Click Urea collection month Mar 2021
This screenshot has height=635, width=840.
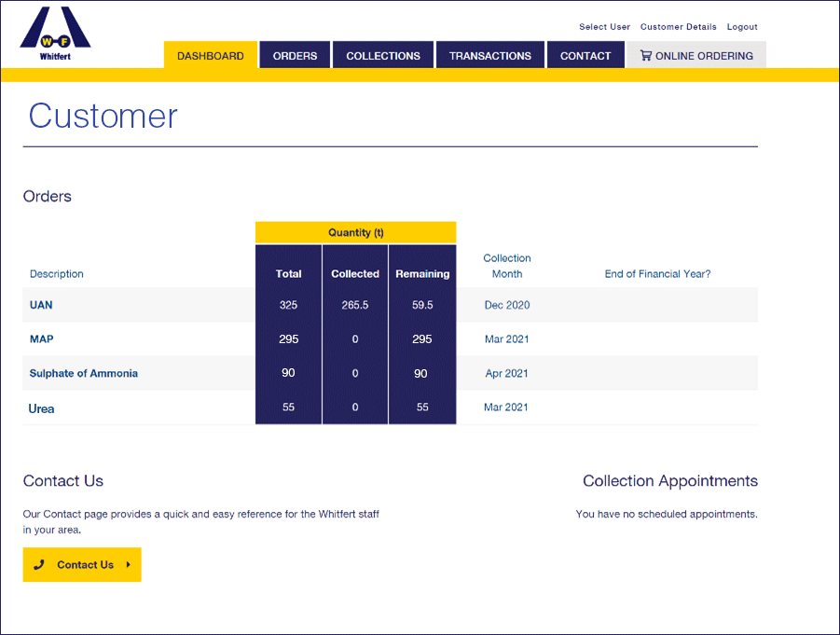[505, 407]
